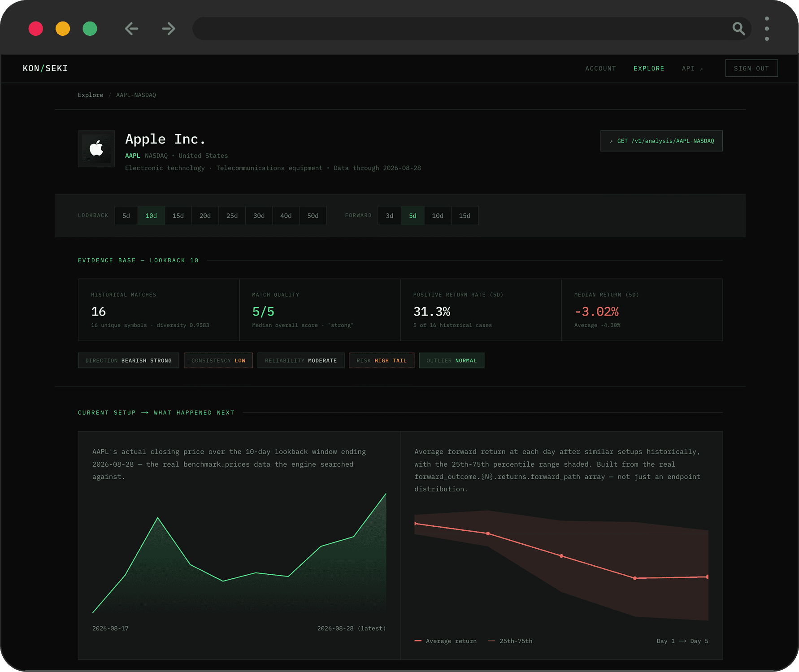Click the 2026-08-17 chart start date
799x672 pixels.
(110, 629)
